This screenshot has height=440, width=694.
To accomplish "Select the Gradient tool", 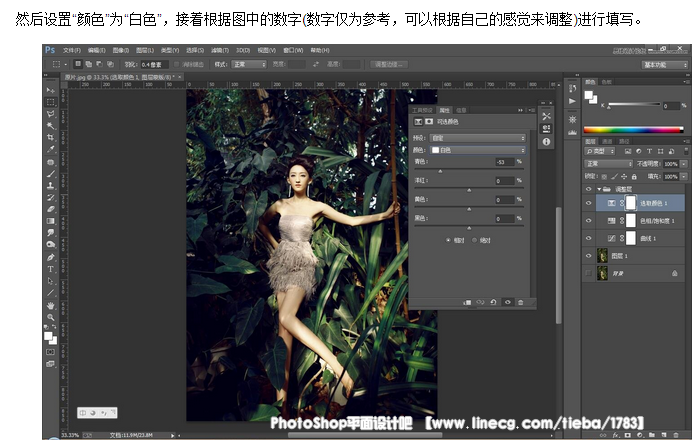I will [50, 220].
